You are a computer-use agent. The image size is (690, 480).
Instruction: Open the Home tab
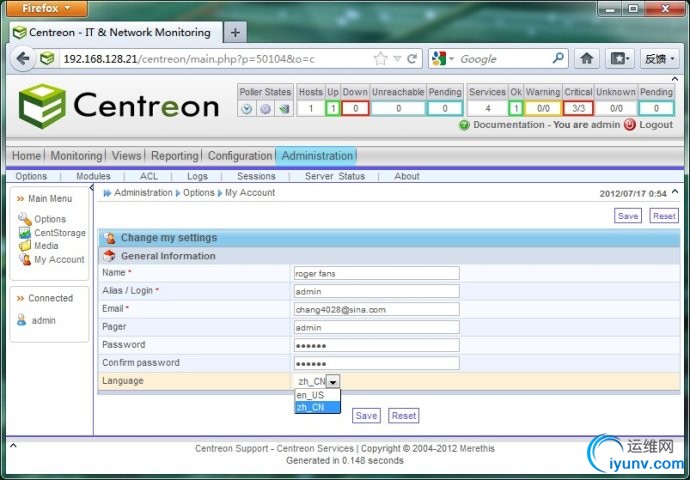tap(26, 156)
